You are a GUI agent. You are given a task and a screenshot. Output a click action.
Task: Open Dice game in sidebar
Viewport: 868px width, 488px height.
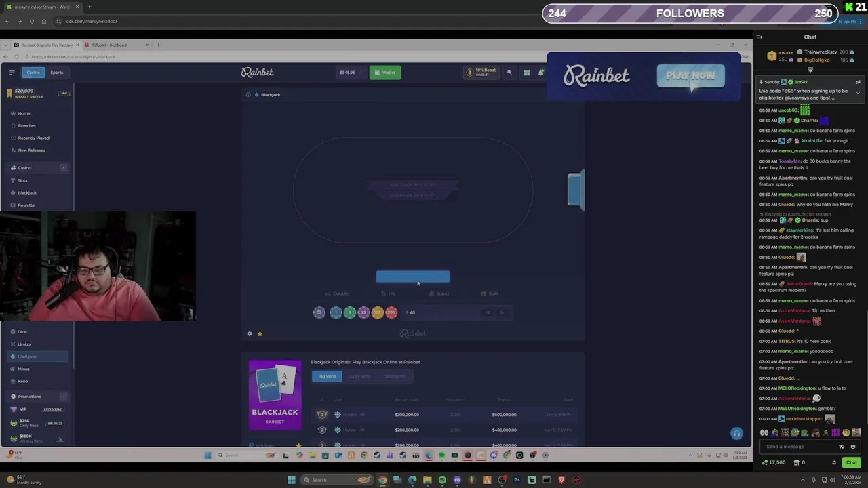[22, 332]
